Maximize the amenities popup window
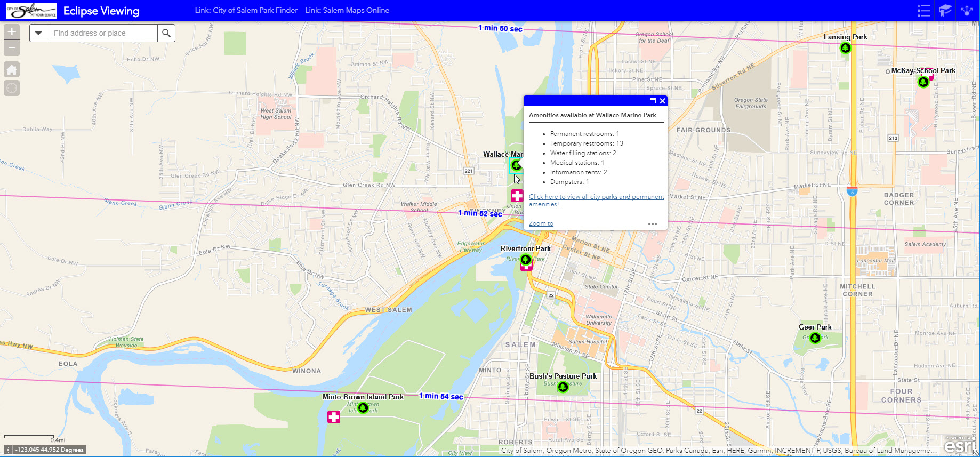Screen dimensions: 980x457 (x=653, y=101)
